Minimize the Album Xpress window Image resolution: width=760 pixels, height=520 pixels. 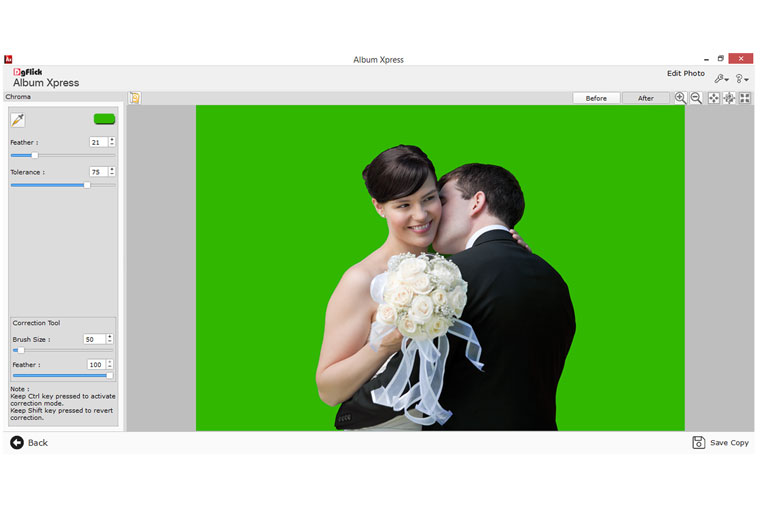pyautogui.click(x=706, y=59)
